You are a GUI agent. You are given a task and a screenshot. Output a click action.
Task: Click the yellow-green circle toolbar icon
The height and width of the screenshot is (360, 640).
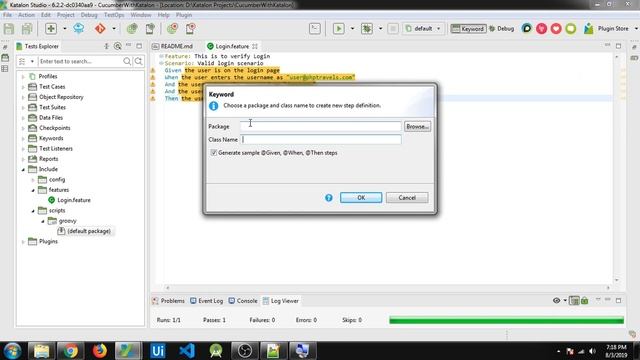point(571,29)
